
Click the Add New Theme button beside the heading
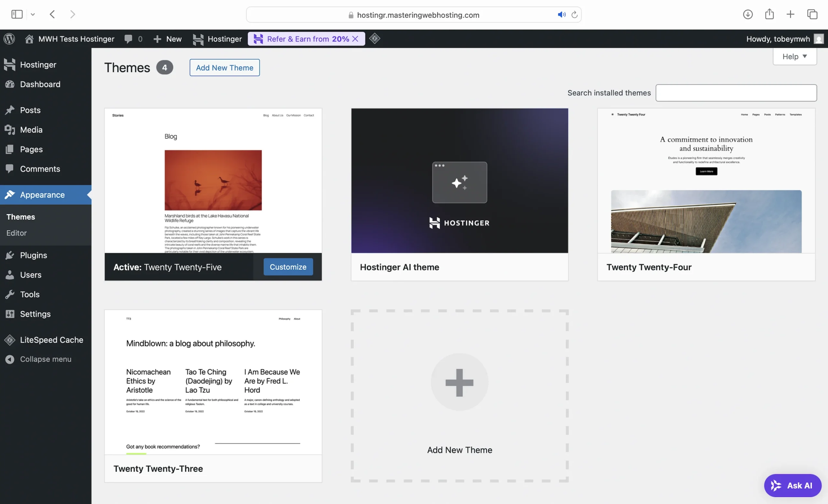point(224,68)
